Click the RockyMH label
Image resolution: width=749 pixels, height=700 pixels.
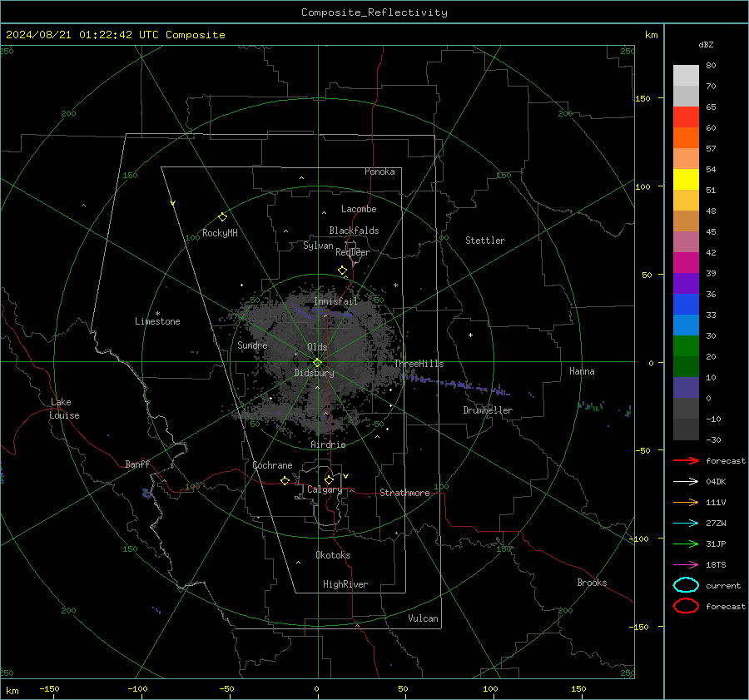220,233
